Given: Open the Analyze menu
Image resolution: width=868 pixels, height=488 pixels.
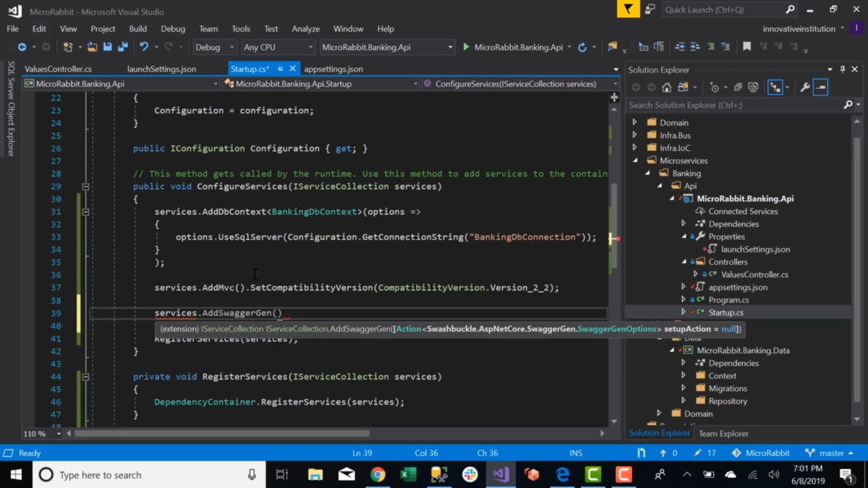Looking at the screenshot, I should [305, 29].
